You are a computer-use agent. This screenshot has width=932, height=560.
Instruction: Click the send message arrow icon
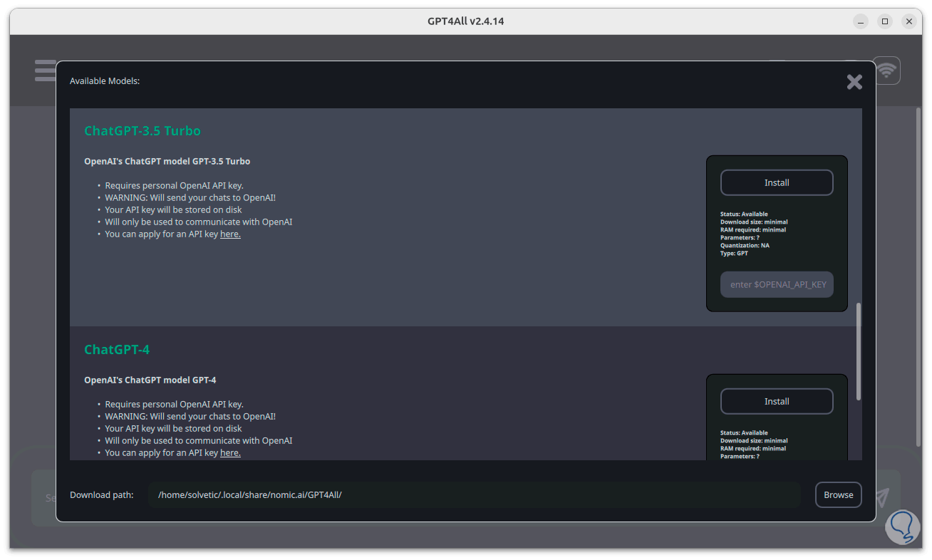[x=883, y=497]
